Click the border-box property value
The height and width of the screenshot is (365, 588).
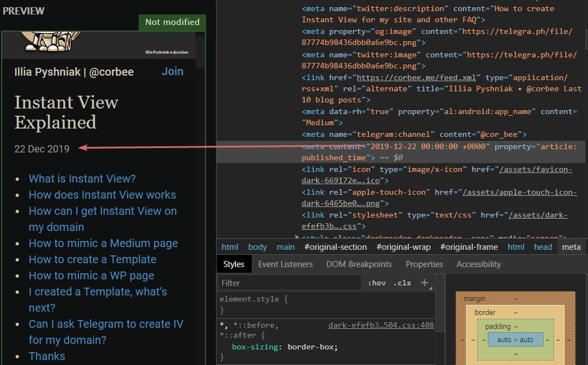(x=310, y=347)
